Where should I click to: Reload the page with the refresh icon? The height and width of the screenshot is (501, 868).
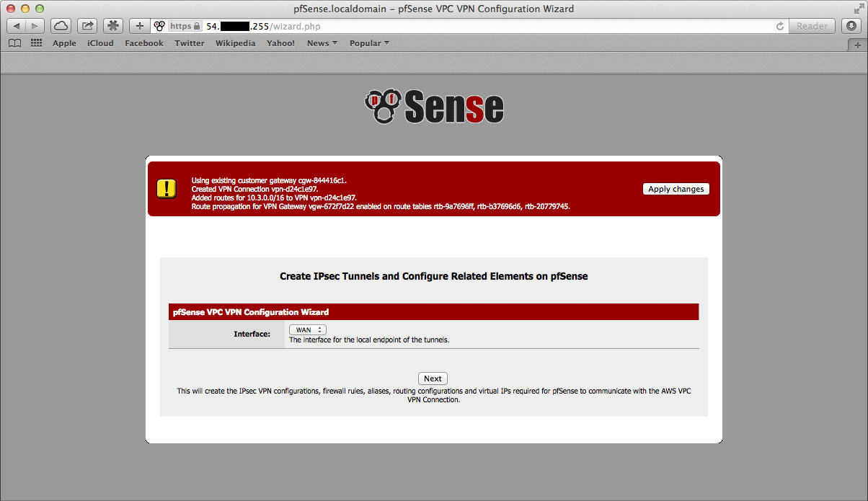coord(779,26)
